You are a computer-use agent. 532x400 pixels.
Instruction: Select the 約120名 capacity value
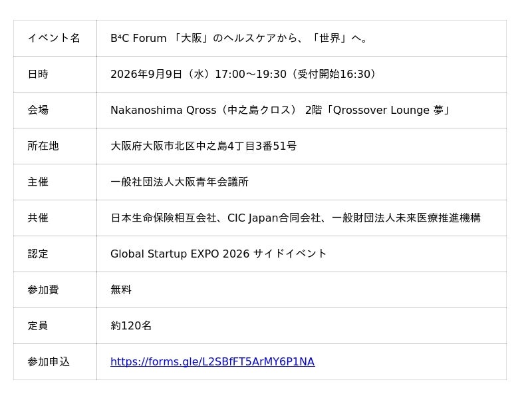coord(131,325)
